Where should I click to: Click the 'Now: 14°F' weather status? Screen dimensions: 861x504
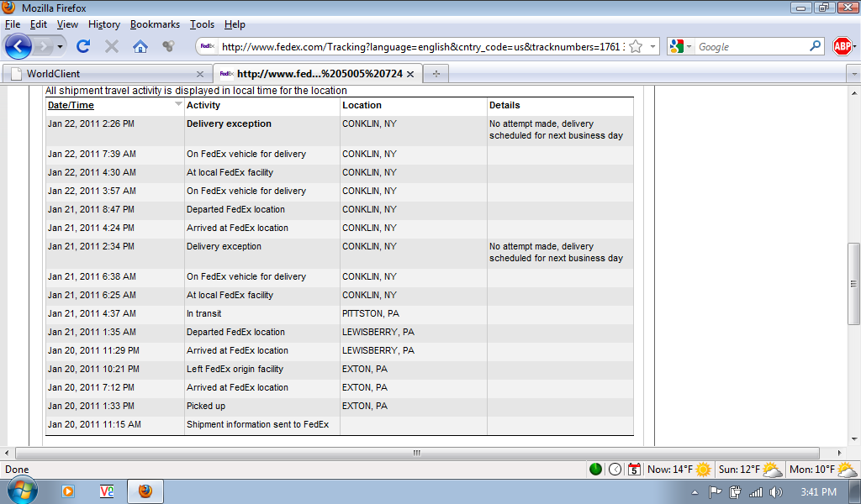coord(679,470)
